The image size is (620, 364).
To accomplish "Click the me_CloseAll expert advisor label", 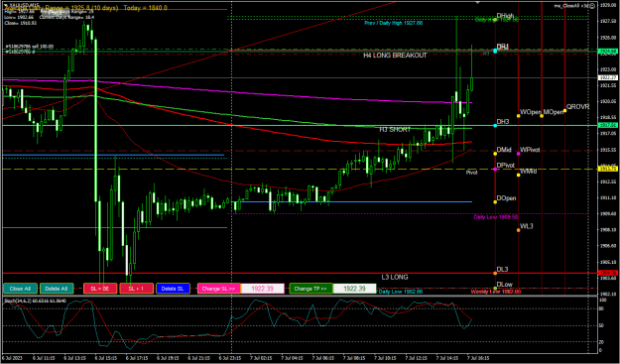I will [x=571, y=6].
